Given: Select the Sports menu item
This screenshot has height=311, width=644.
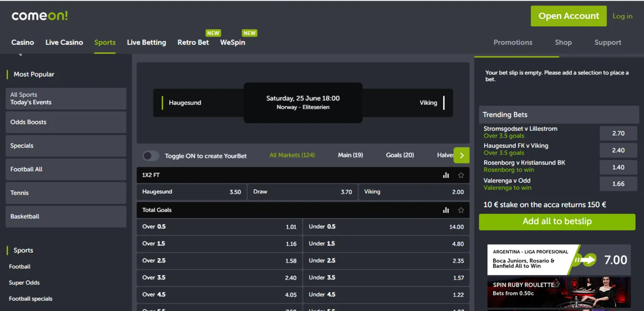Looking at the screenshot, I should point(105,42).
